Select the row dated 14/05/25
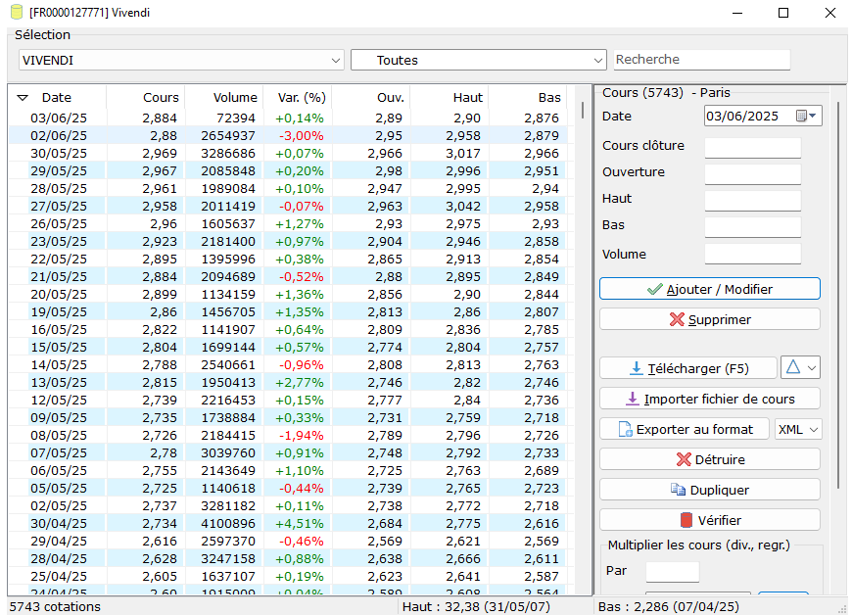The width and height of the screenshot is (852, 616). click(x=288, y=364)
